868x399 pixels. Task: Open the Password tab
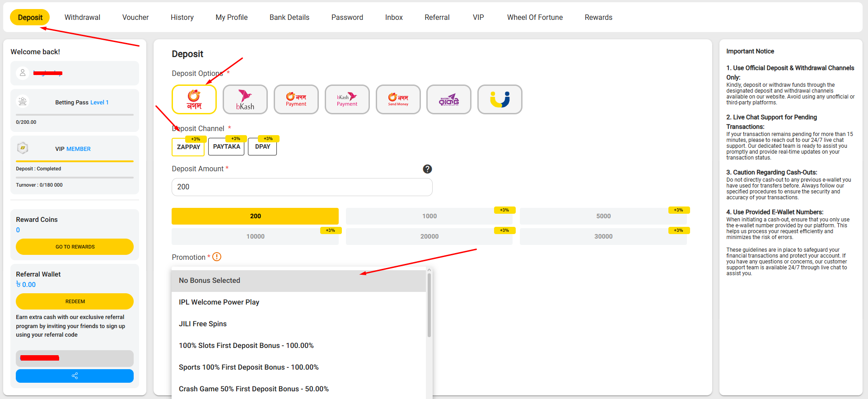347,17
